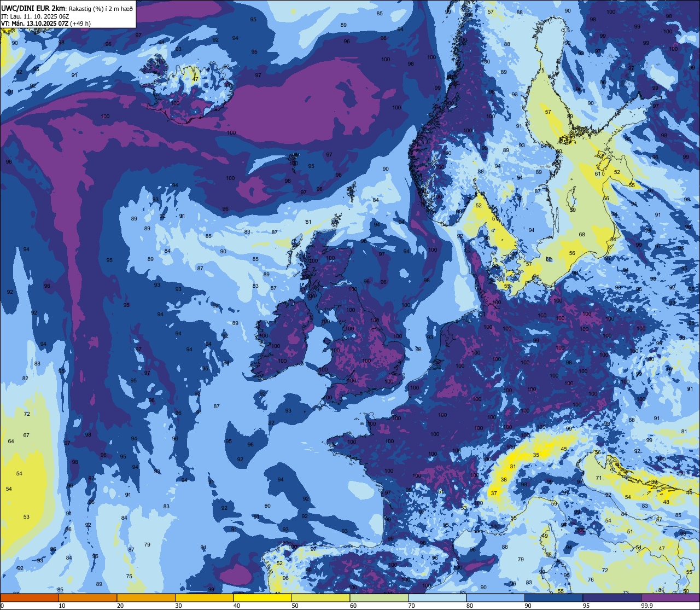Select the medium blue 90–95 legend swatch
This screenshot has height=610, width=700.
553,598
